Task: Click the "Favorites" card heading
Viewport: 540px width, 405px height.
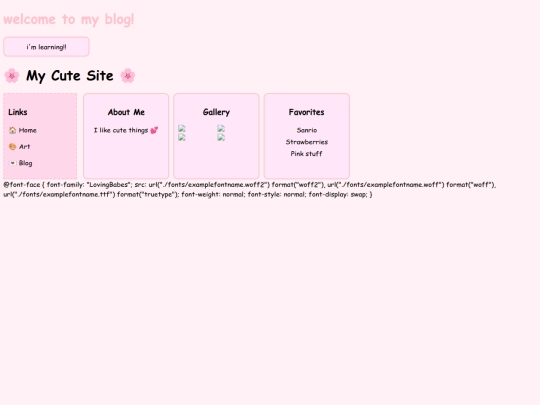Action: click(x=307, y=112)
